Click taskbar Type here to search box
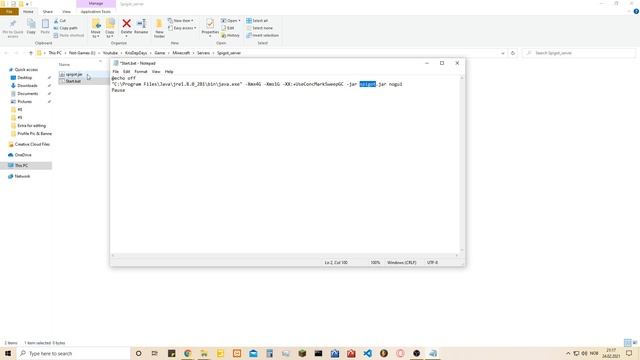 (73, 353)
